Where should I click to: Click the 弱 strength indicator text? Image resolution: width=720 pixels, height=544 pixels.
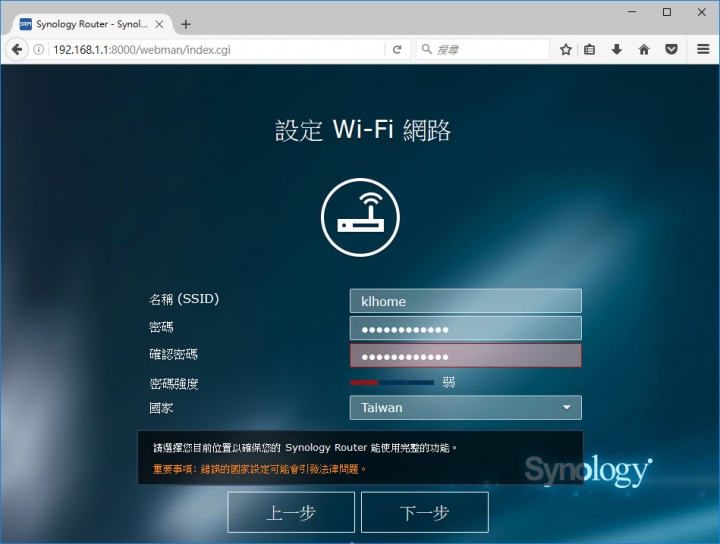[x=449, y=382]
